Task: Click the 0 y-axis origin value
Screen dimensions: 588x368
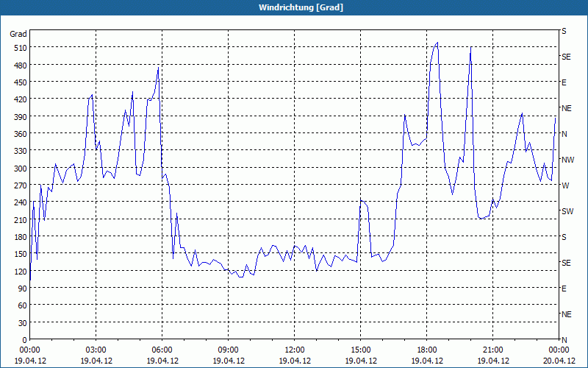Action: click(x=25, y=340)
